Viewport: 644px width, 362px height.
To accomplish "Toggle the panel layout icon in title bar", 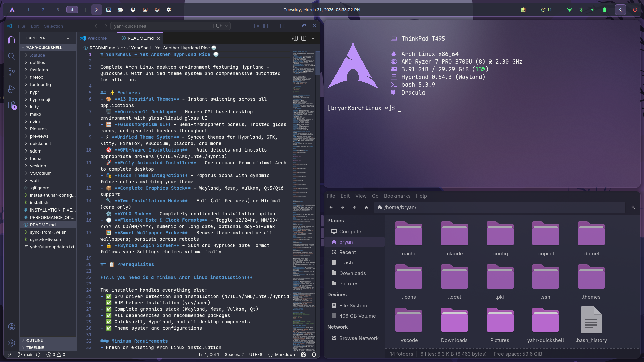I will (274, 26).
